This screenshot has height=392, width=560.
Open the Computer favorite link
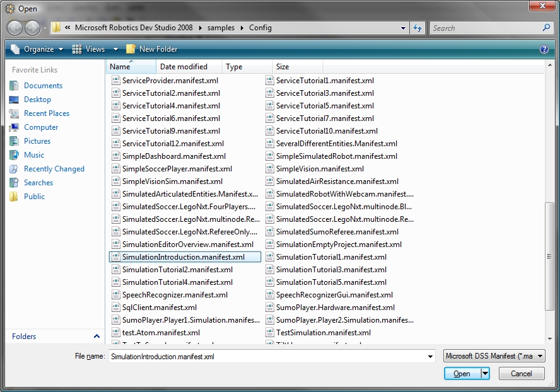point(41,127)
